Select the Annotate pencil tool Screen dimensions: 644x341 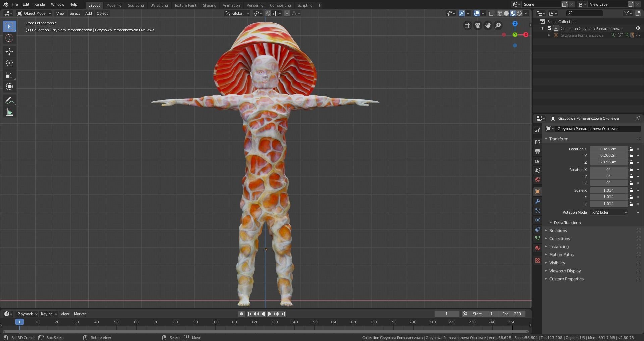pyautogui.click(x=9, y=100)
